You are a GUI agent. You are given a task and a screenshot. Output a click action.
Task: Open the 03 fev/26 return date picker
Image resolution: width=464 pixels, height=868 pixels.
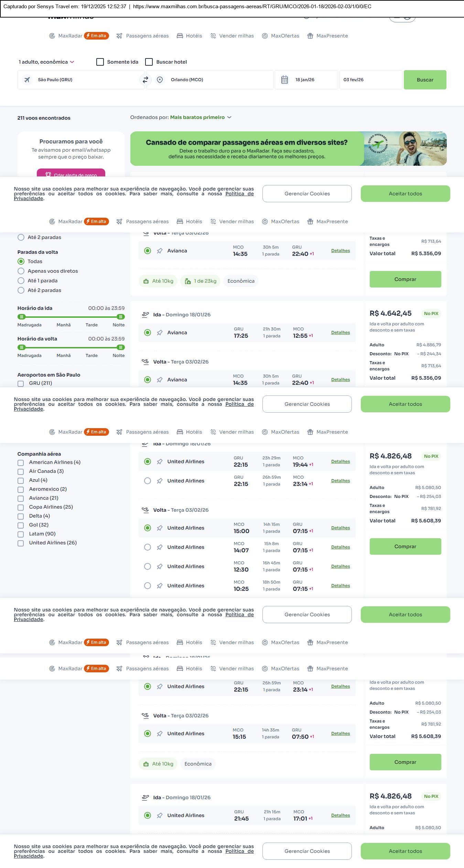click(370, 80)
